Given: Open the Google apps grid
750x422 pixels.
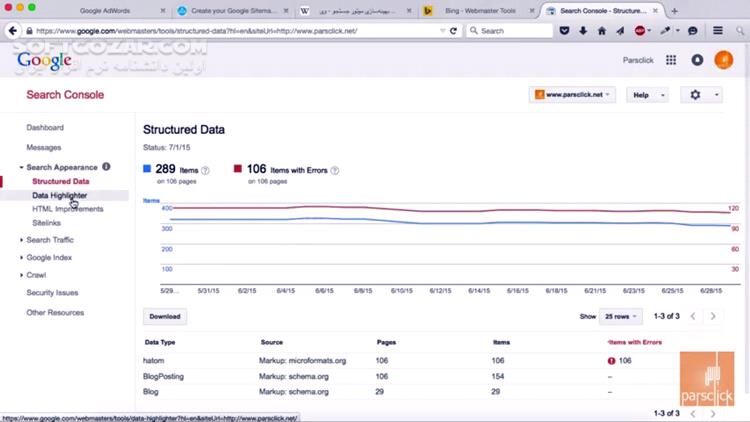Looking at the screenshot, I should coord(671,60).
